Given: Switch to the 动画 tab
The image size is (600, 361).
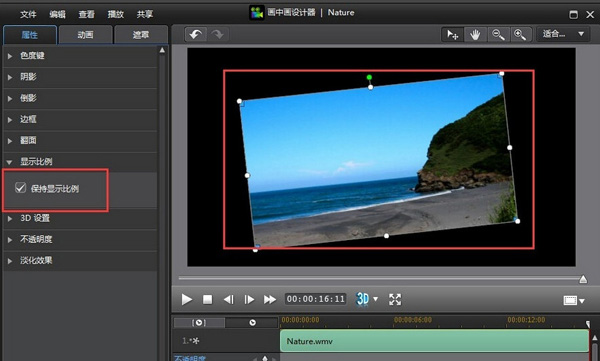Looking at the screenshot, I should coord(85,35).
